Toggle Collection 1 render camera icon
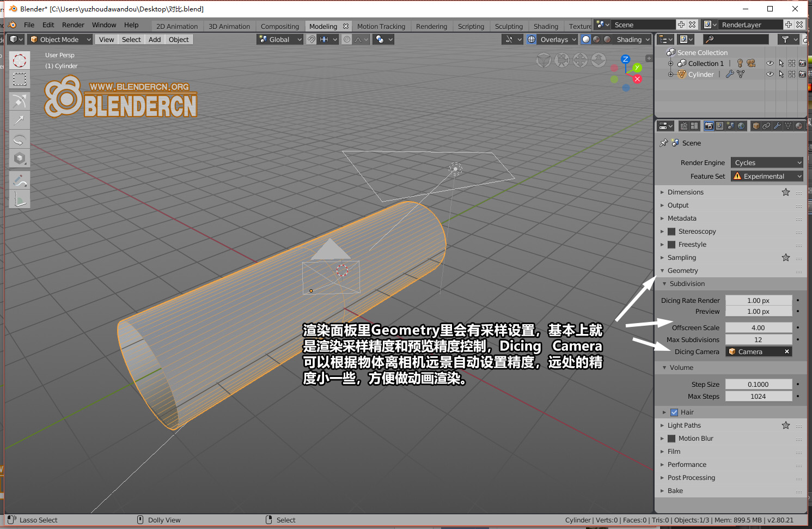Viewport: 812px width, 529px height. pyautogui.click(x=802, y=63)
